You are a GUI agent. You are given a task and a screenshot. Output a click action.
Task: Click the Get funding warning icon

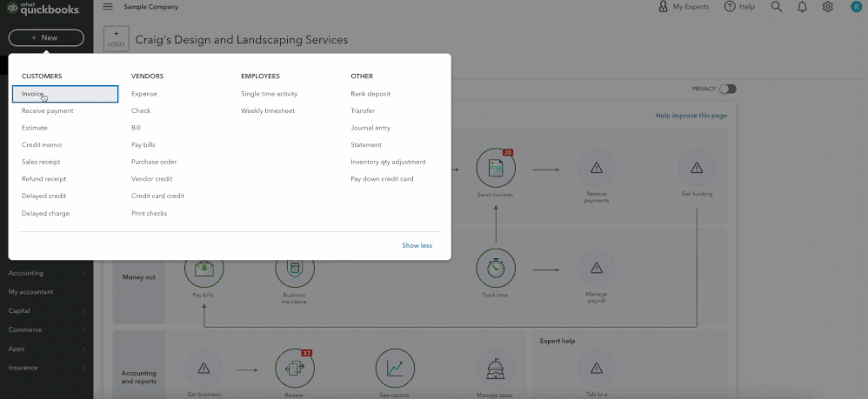click(x=697, y=168)
